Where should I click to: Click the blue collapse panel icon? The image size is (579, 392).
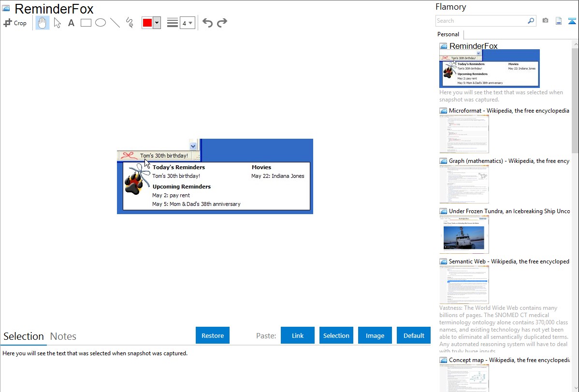point(572,21)
